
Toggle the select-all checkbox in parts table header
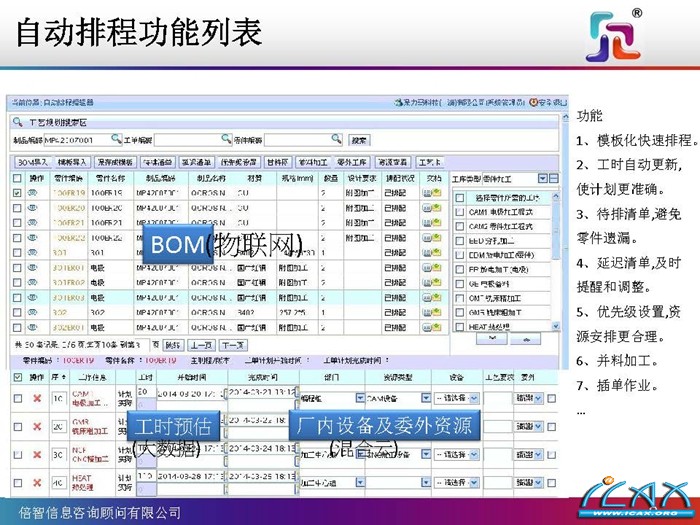click(x=17, y=178)
